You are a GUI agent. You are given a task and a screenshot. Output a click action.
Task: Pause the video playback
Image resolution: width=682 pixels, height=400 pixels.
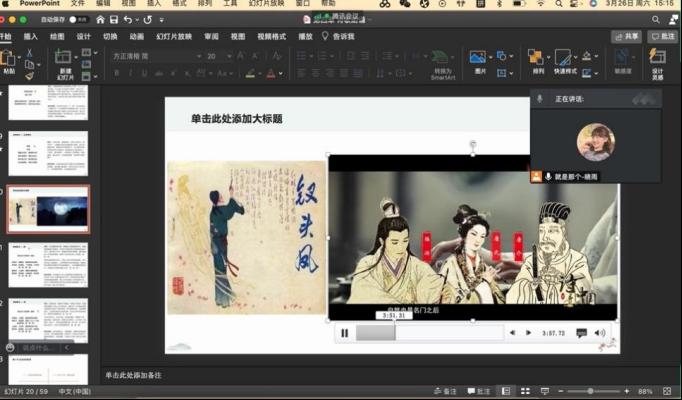[x=344, y=333]
